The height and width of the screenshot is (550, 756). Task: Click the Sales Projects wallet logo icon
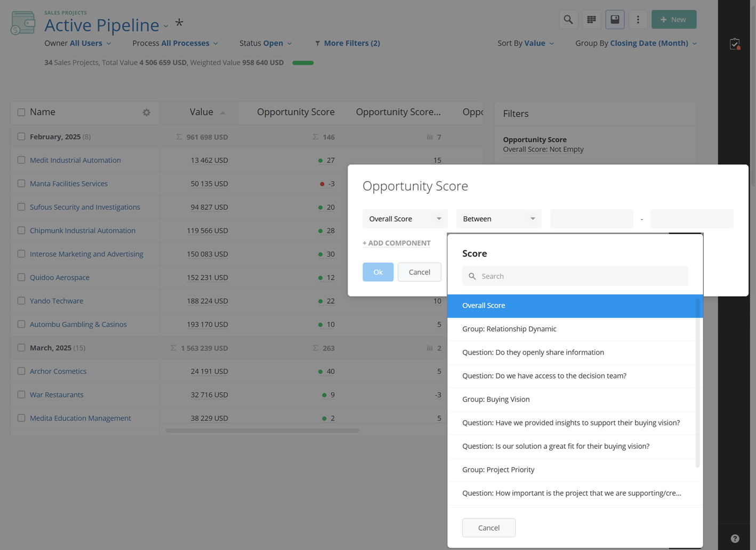point(23,23)
